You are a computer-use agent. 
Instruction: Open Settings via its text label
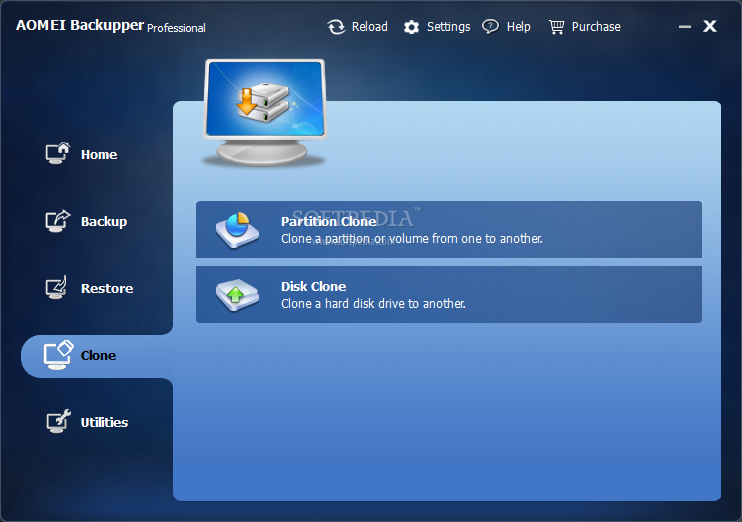[449, 27]
